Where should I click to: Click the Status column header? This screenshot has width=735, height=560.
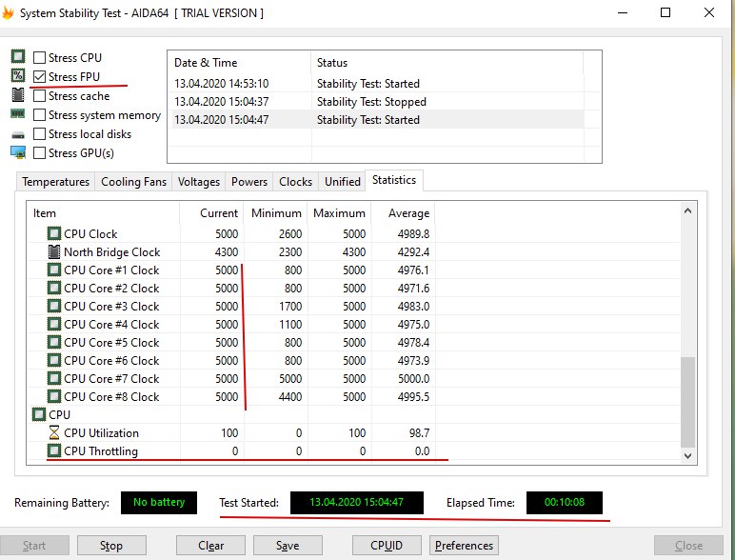tap(447, 62)
